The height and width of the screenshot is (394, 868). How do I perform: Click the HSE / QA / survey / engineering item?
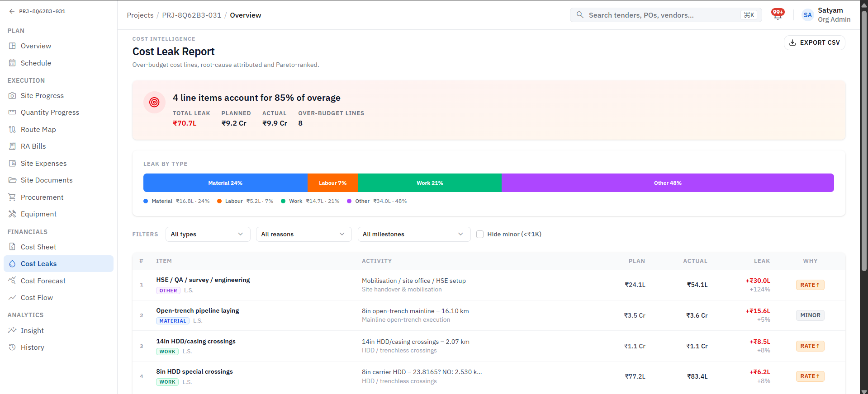pos(203,280)
